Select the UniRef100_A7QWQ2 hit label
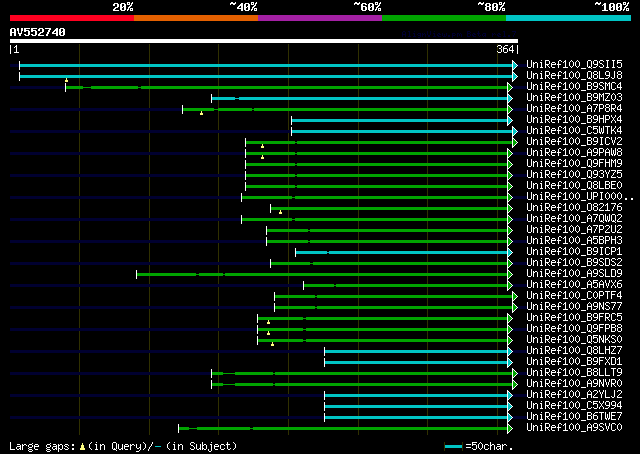640x454 pixels. [x=574, y=219]
